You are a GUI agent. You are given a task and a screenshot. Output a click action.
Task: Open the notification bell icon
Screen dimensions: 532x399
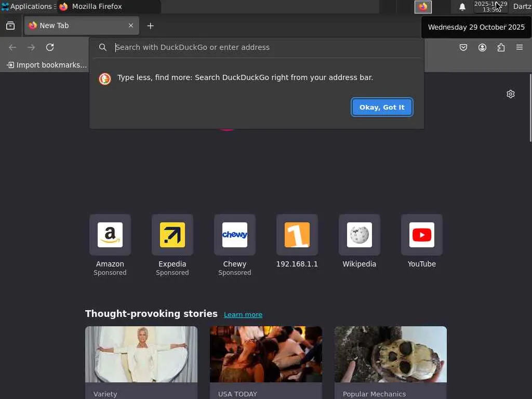[462, 7]
